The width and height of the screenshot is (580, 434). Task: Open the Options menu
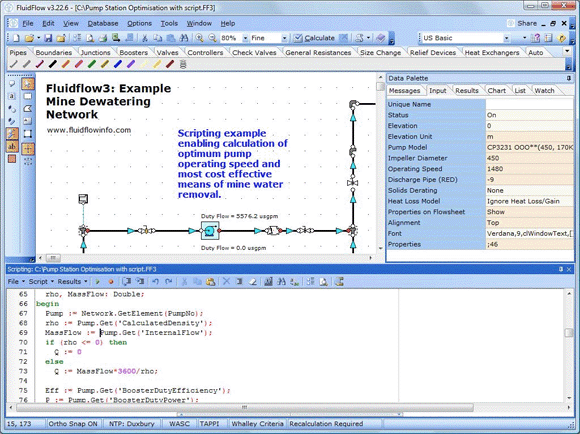point(139,23)
